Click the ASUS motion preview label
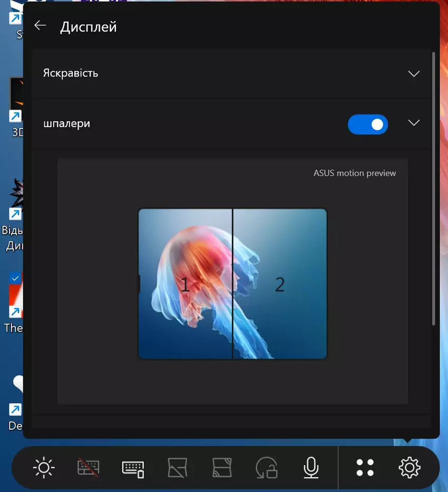448x492 pixels. coord(354,173)
